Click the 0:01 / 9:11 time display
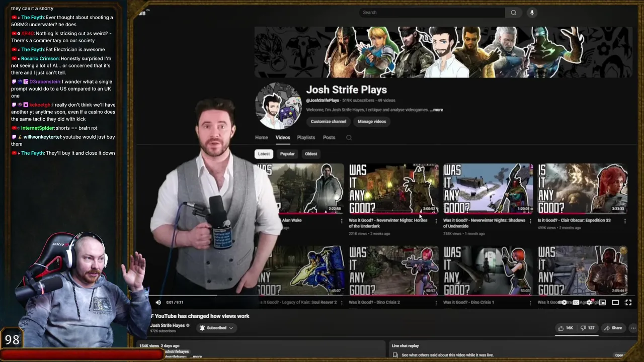 (175, 302)
